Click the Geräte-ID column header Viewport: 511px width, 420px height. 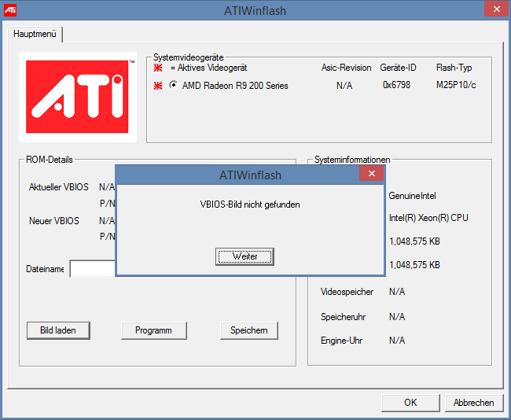tap(398, 68)
